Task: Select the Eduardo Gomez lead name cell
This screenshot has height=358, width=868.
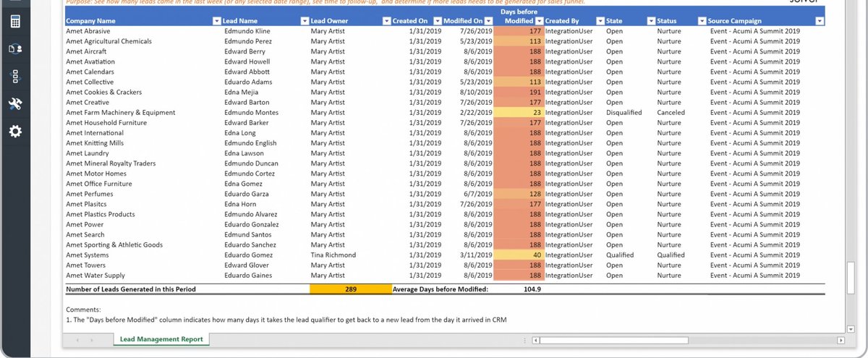Action: click(x=247, y=255)
